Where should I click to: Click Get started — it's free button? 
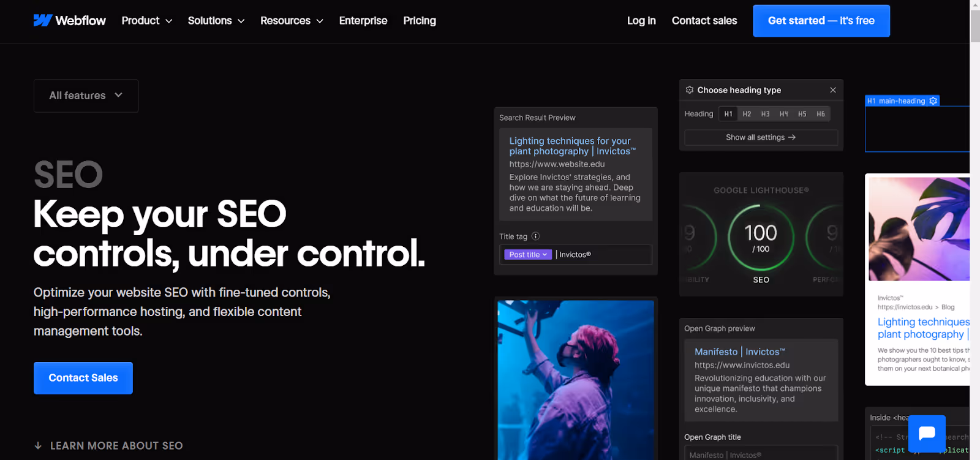pos(821,21)
